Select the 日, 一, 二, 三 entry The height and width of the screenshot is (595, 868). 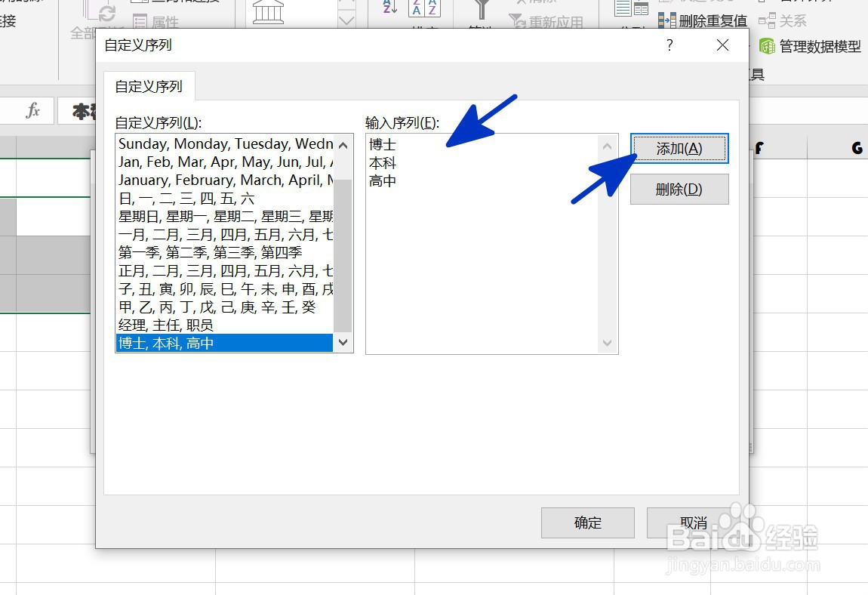[225, 199]
